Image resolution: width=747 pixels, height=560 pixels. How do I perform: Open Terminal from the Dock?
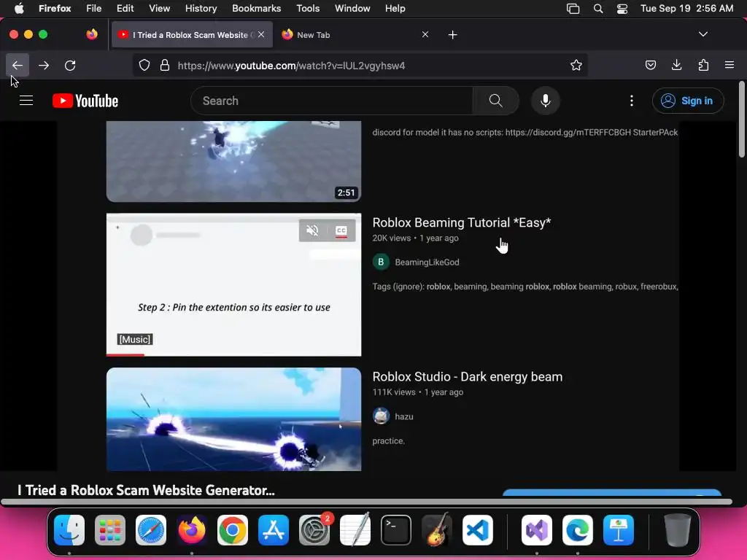[396, 530]
